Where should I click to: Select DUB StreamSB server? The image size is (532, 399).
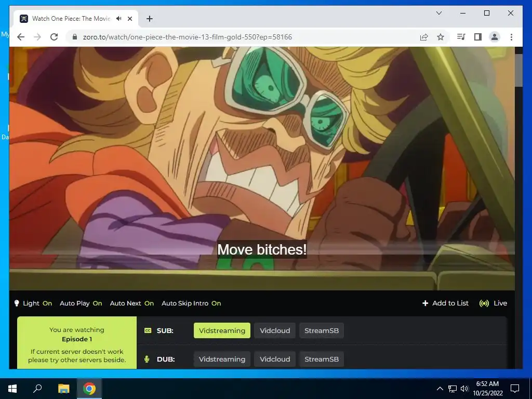[321, 359]
